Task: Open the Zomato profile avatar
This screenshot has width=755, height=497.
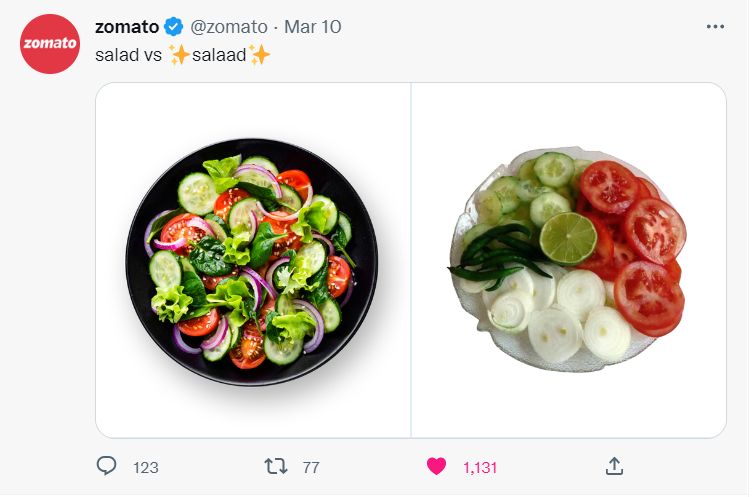Action: pyautogui.click(x=50, y=44)
